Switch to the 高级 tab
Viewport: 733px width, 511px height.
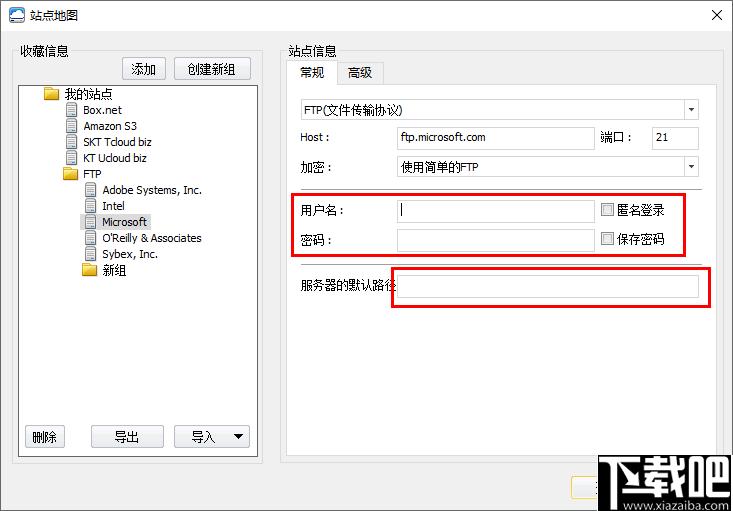[360, 72]
